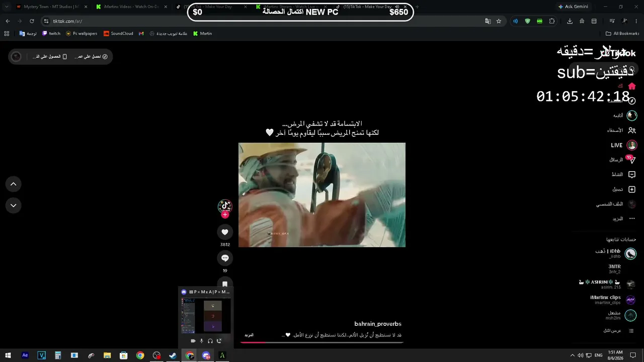Open the taskbar clock showing 1:51 AM
Image resolution: width=644 pixels, height=362 pixels.
[615, 355]
